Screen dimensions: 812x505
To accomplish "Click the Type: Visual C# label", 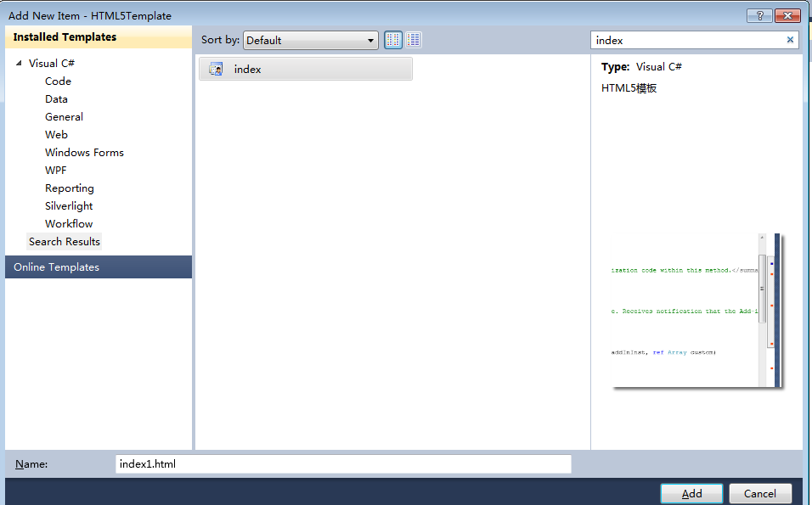I will pos(641,67).
